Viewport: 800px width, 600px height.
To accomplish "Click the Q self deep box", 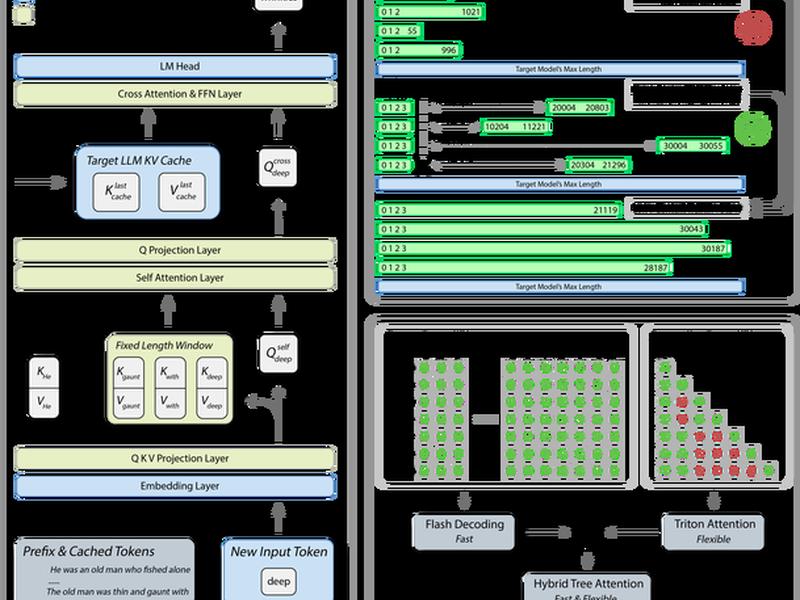I will click(x=278, y=353).
